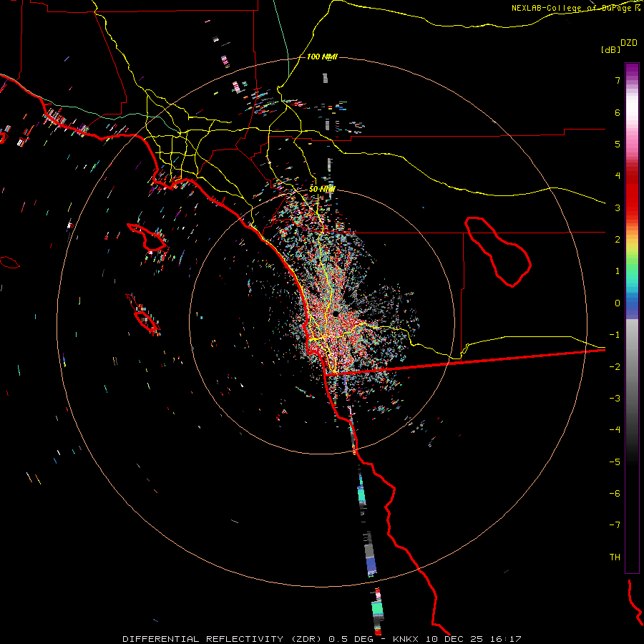Click the NEXLAB-College of DuPage watermark text
Image resolution: width=644 pixels, height=644 pixels.
pos(576,8)
